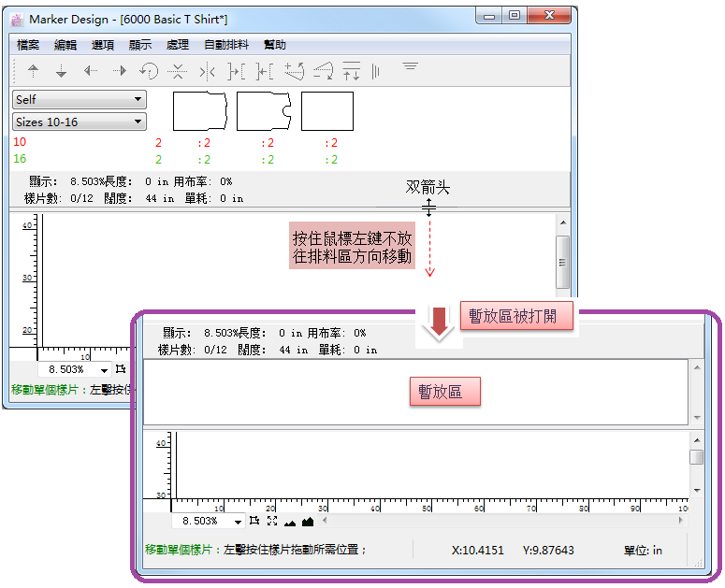This screenshot has height=588, width=725.
Task: Select the second pattern piece with neck notch
Action: [264, 111]
